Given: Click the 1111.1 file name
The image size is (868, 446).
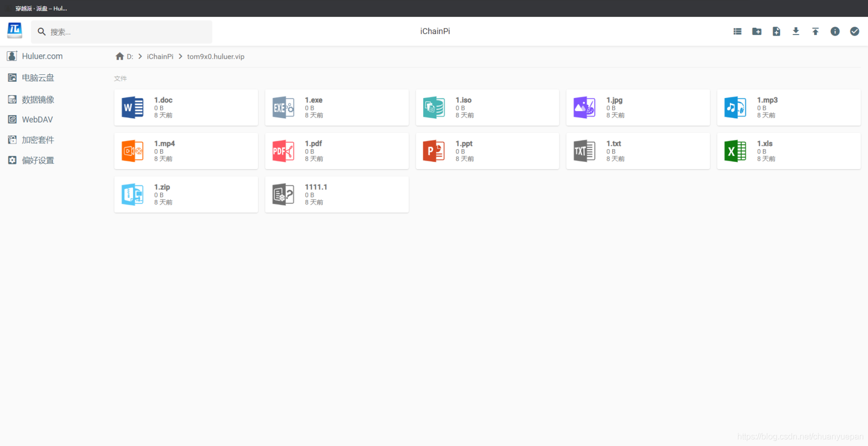Looking at the screenshot, I should pos(316,187).
